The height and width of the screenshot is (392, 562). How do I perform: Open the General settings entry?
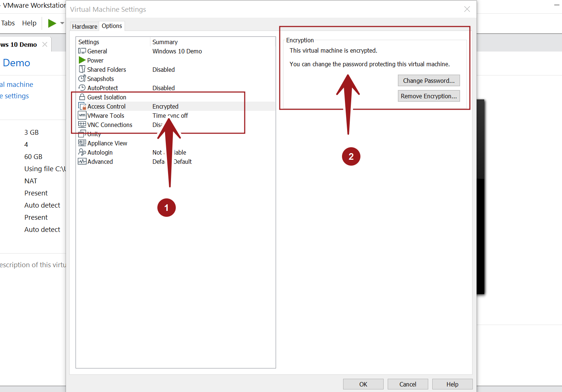97,51
